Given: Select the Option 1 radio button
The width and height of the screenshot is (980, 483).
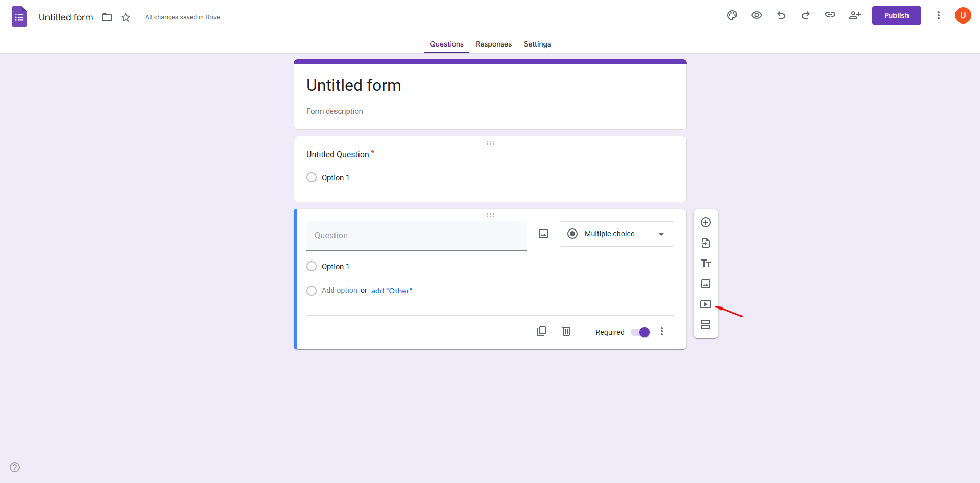Looking at the screenshot, I should [x=312, y=266].
